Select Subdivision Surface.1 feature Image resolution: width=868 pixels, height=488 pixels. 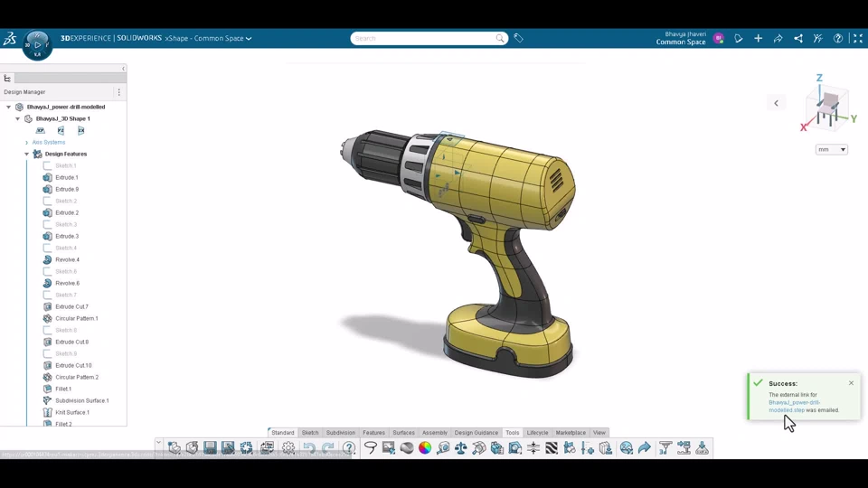[x=82, y=400]
